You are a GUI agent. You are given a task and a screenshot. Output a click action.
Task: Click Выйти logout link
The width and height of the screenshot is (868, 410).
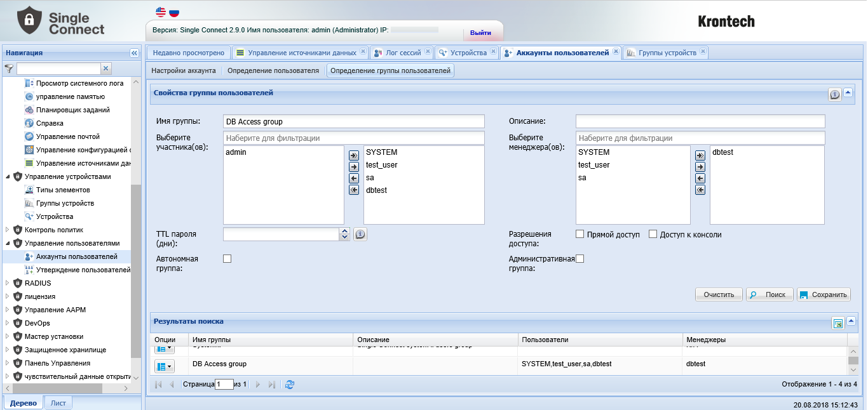(x=480, y=32)
